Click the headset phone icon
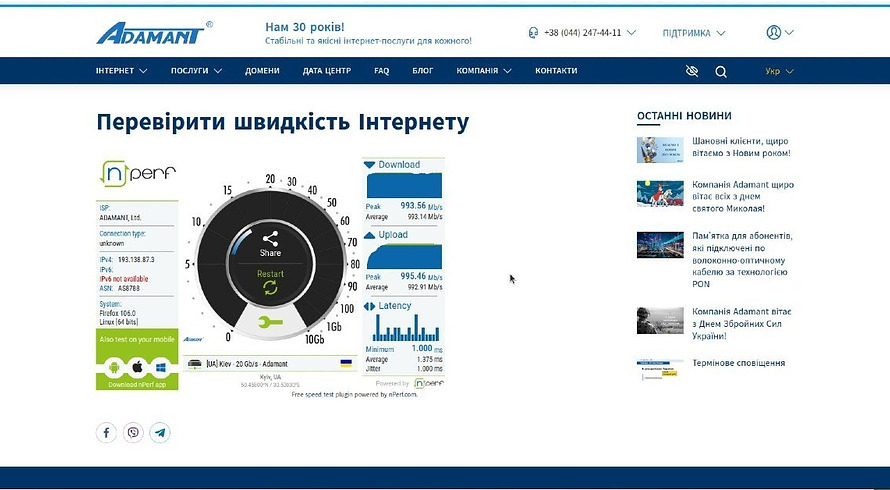 [533, 33]
